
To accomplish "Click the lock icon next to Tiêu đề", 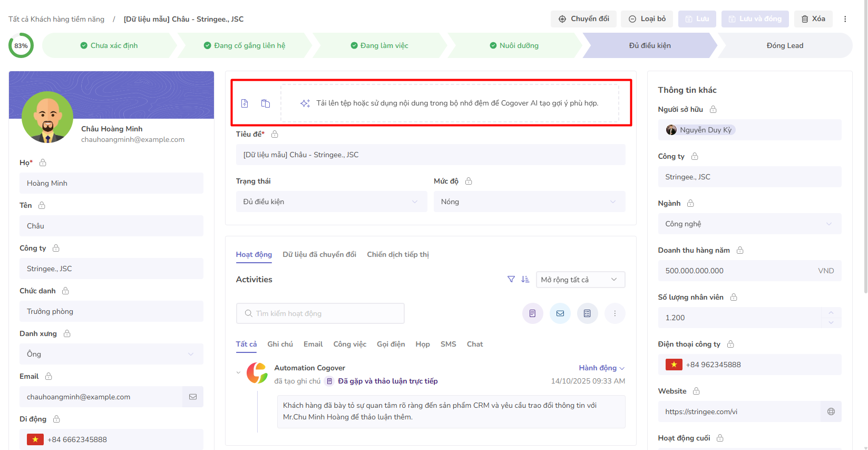I will coord(275,135).
